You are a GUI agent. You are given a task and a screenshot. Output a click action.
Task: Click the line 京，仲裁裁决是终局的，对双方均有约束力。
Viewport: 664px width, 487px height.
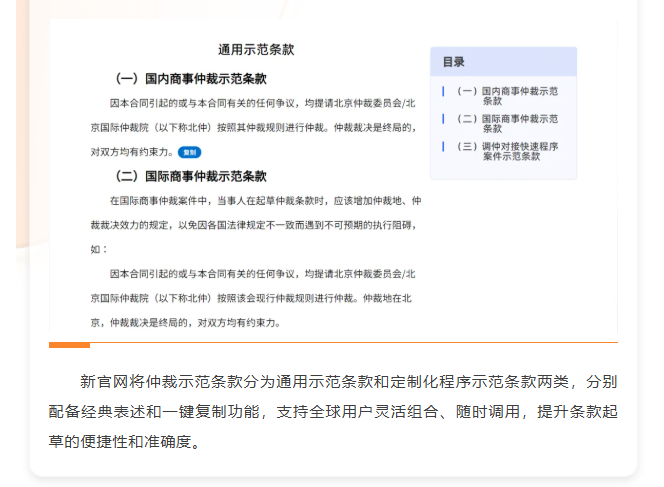[x=185, y=323]
